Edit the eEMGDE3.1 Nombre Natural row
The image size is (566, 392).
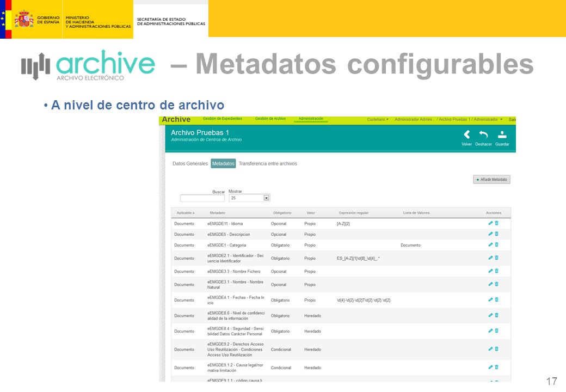pos(490,284)
